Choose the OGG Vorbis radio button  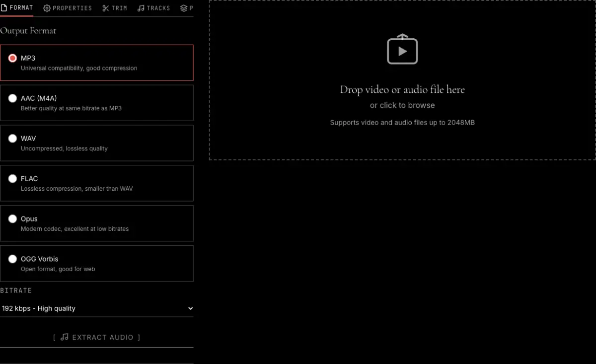(x=12, y=259)
